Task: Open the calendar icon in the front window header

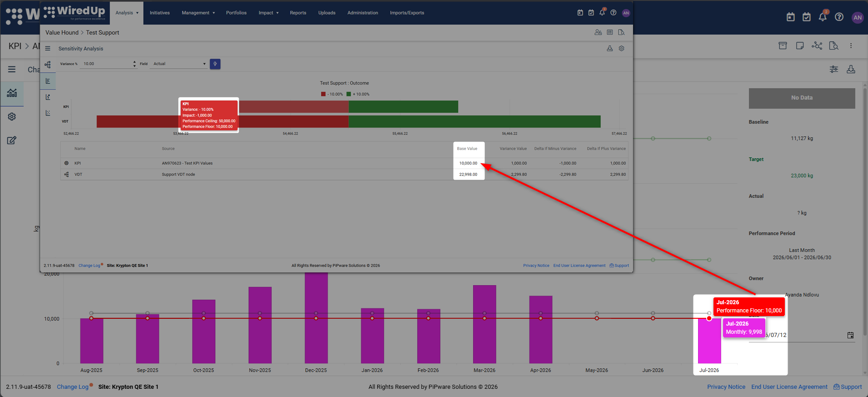Action: [x=580, y=13]
